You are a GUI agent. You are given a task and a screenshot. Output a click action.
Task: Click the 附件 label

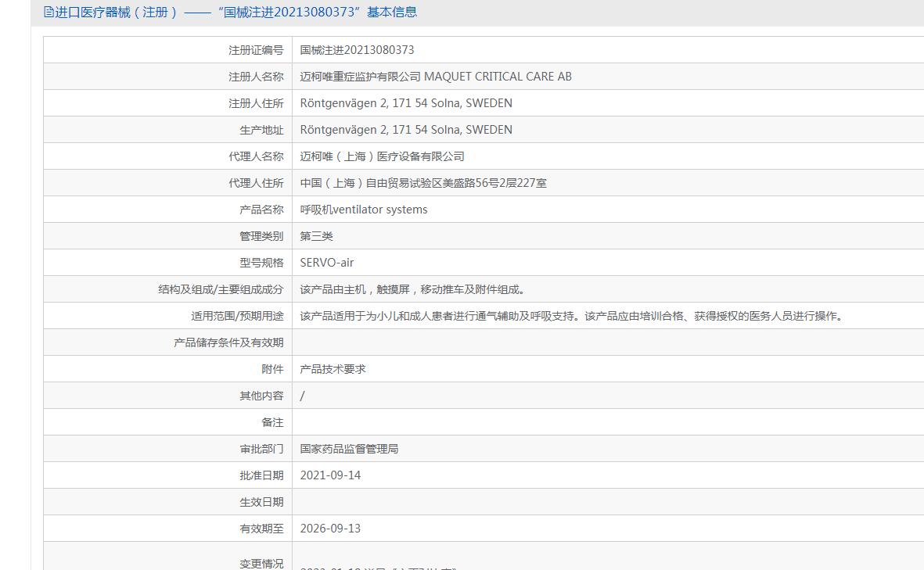pyautogui.click(x=272, y=369)
